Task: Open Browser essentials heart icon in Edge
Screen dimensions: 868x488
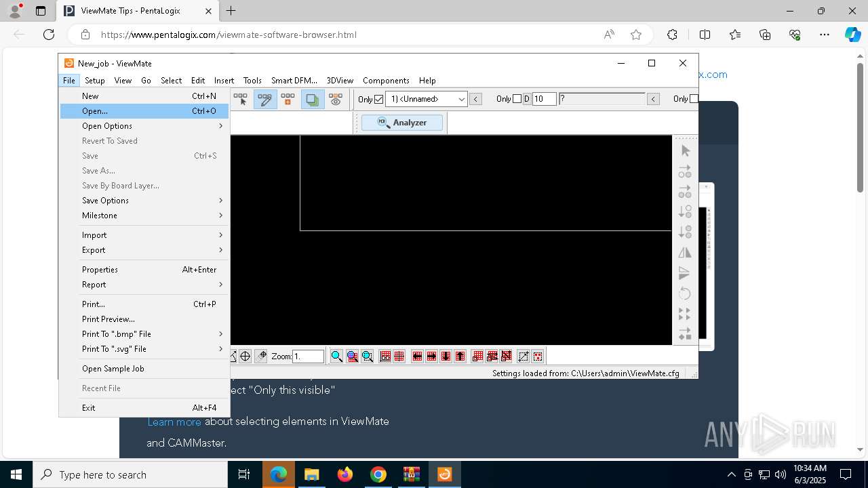Action: [x=795, y=35]
